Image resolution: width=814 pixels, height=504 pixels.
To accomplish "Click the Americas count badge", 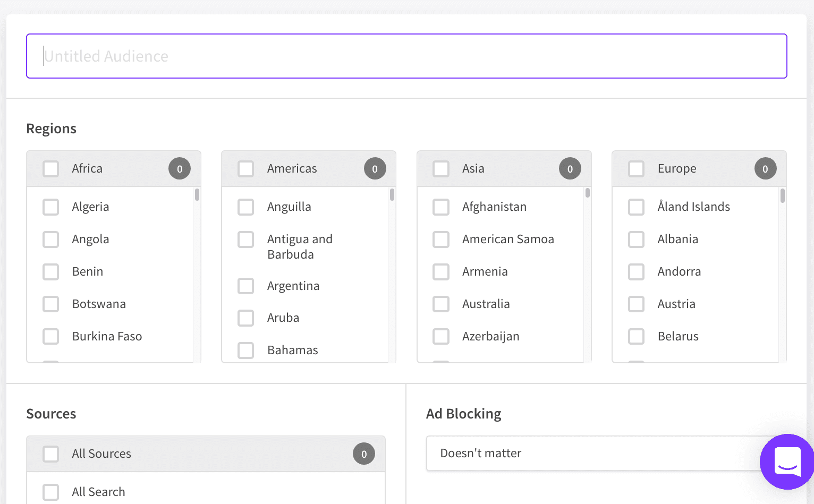I will click(375, 169).
